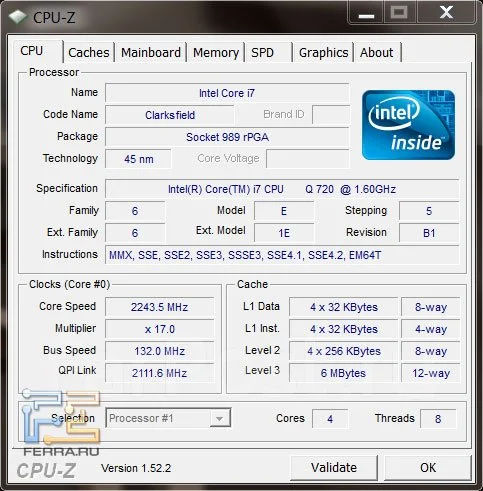Select the SPD tab
This screenshot has width=483, height=491.
click(x=269, y=53)
